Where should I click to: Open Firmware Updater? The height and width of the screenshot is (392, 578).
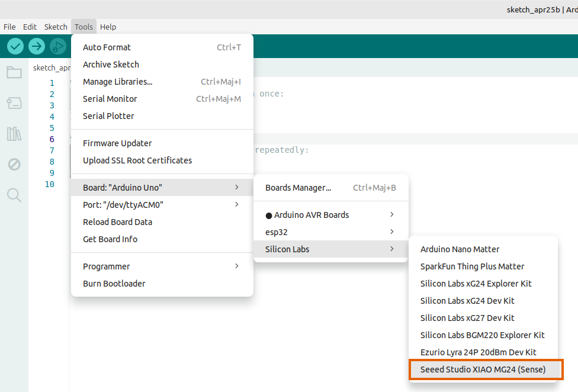pos(162,143)
